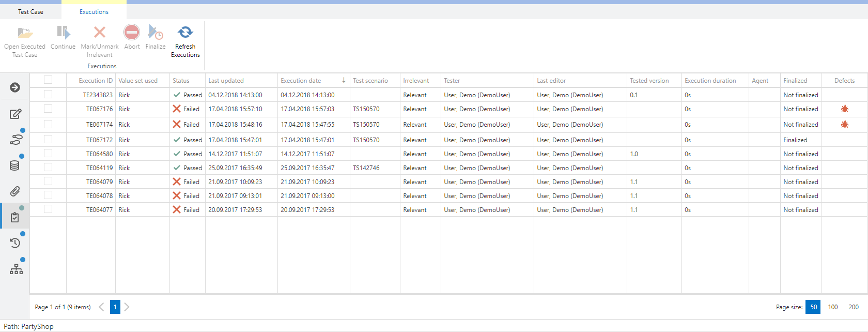The image size is (868, 332).
Task: Switch to the Test Case tab
Action: [x=30, y=12]
